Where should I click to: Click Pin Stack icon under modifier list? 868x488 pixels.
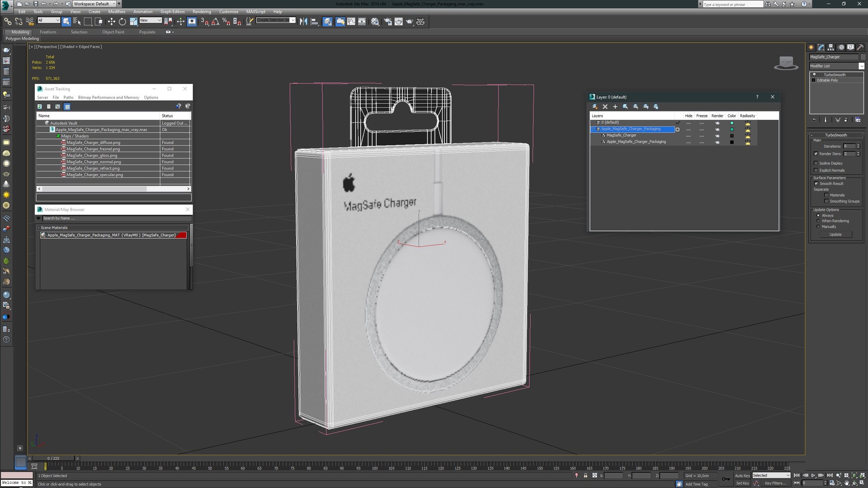814,120
